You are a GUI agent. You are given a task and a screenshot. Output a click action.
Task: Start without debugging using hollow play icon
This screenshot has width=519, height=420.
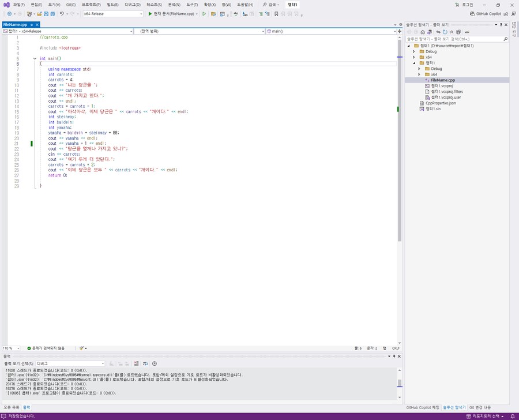click(x=204, y=14)
